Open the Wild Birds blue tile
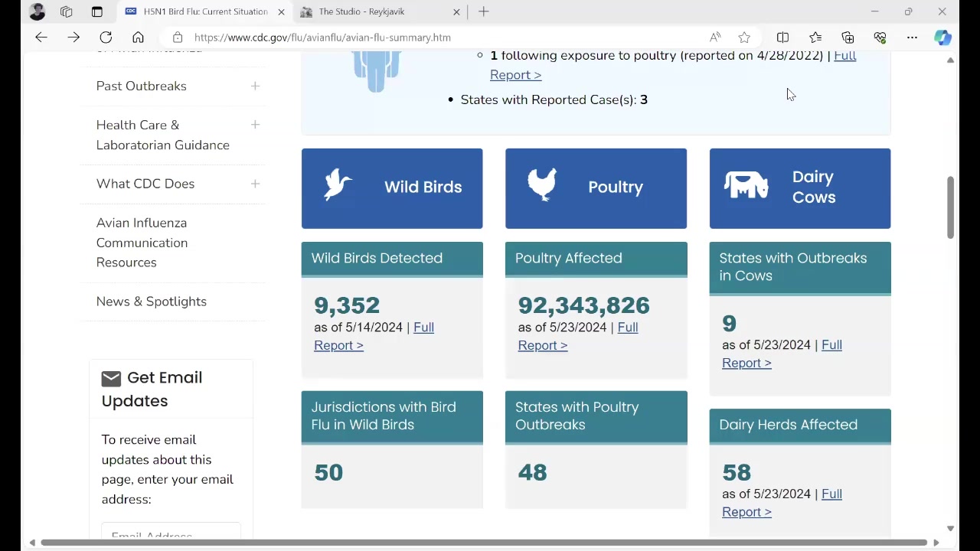The height and width of the screenshot is (551, 980). tap(392, 188)
